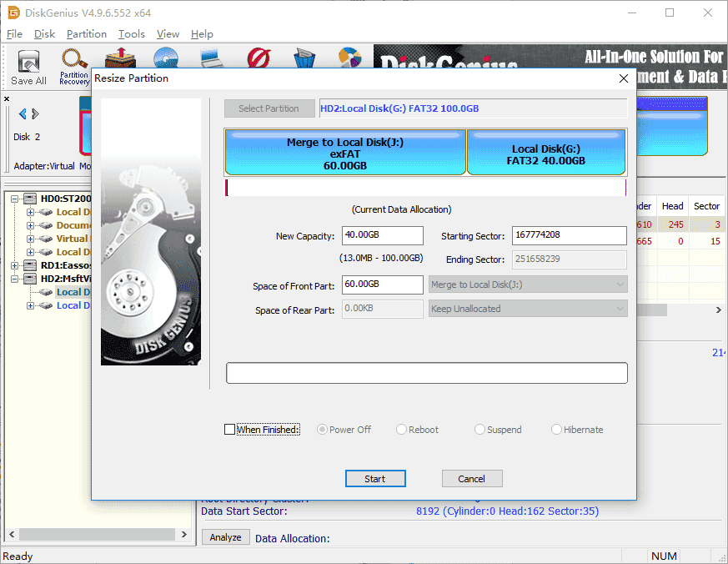Viewport: 728px width, 564px height.
Task: Select the Reboot radio button
Action: click(402, 430)
